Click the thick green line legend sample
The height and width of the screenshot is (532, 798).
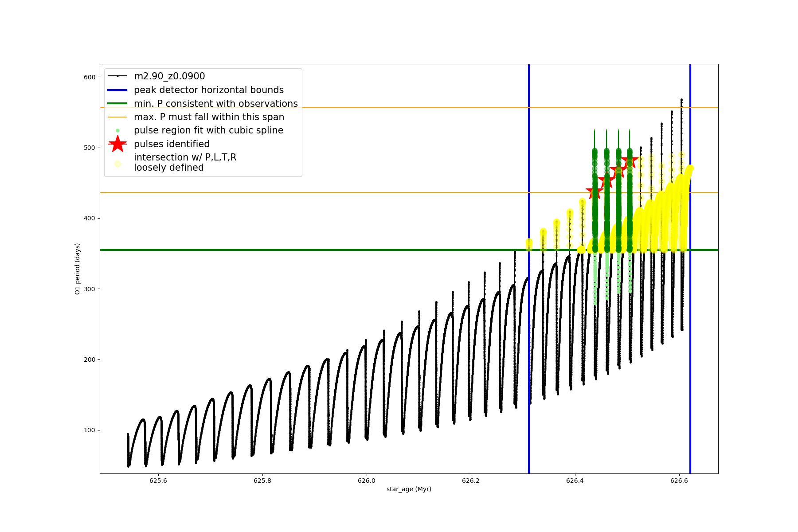coord(117,103)
